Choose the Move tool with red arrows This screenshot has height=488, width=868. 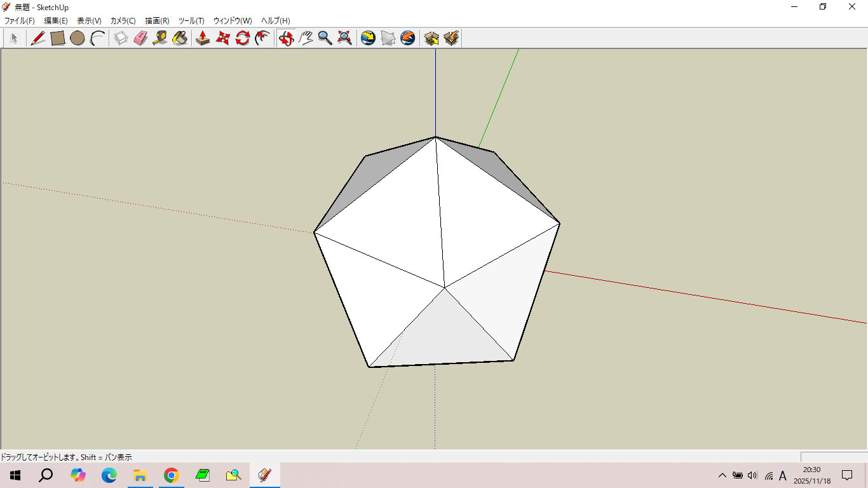[222, 38]
